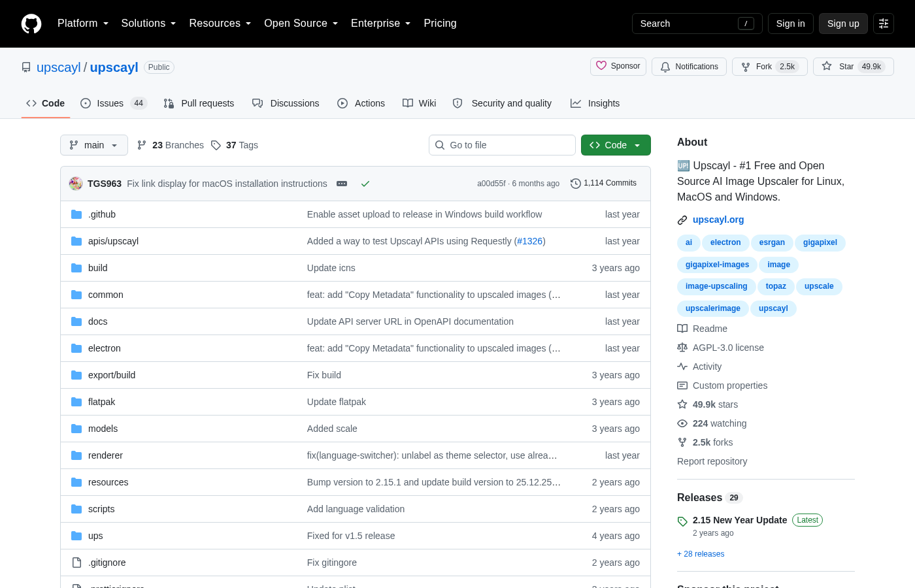
Task: Open the .github folder
Action: point(102,214)
